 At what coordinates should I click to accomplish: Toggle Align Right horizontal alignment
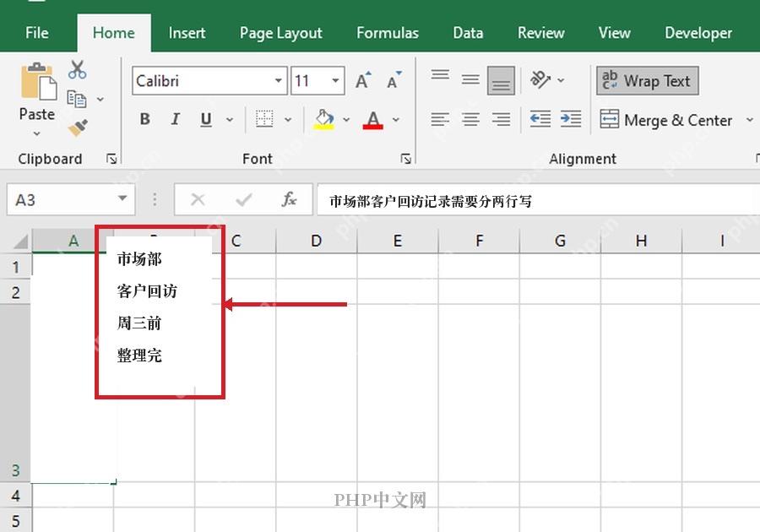point(501,119)
